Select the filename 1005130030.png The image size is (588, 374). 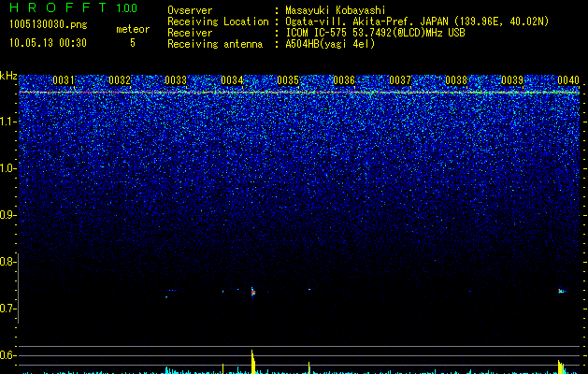coord(49,24)
